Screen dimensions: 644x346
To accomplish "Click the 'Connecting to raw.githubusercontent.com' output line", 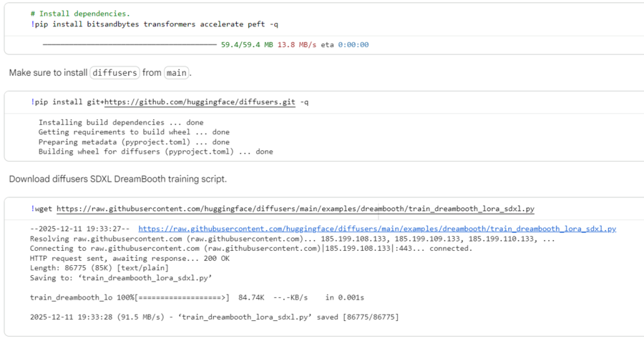I will [251, 248].
